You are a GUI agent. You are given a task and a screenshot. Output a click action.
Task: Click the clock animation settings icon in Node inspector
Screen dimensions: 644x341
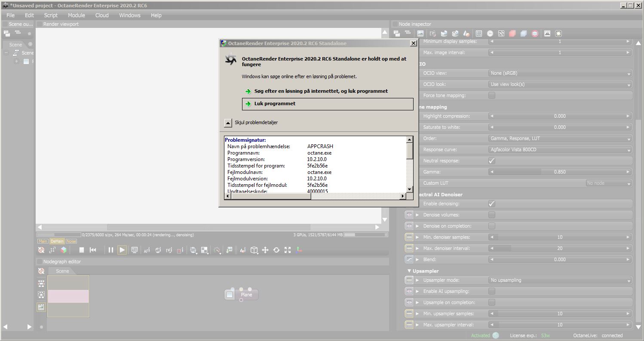(x=490, y=33)
